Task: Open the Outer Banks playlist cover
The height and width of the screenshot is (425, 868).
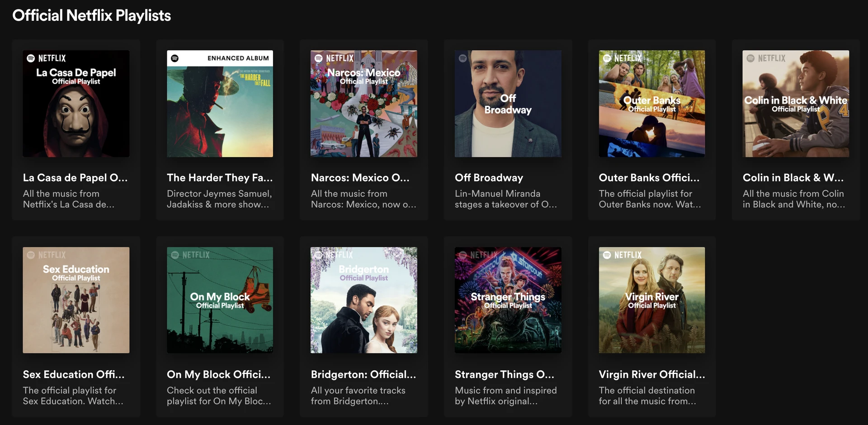Action: click(x=652, y=104)
